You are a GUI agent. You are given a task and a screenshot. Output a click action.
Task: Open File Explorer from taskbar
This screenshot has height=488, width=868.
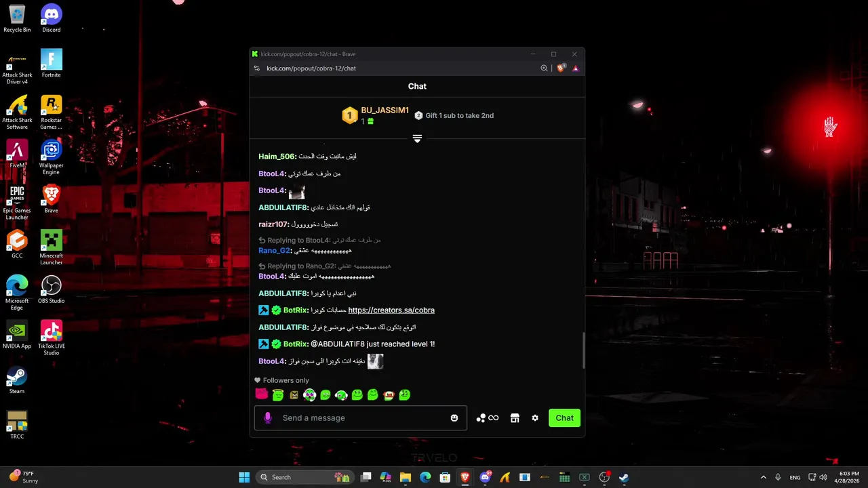(406, 477)
